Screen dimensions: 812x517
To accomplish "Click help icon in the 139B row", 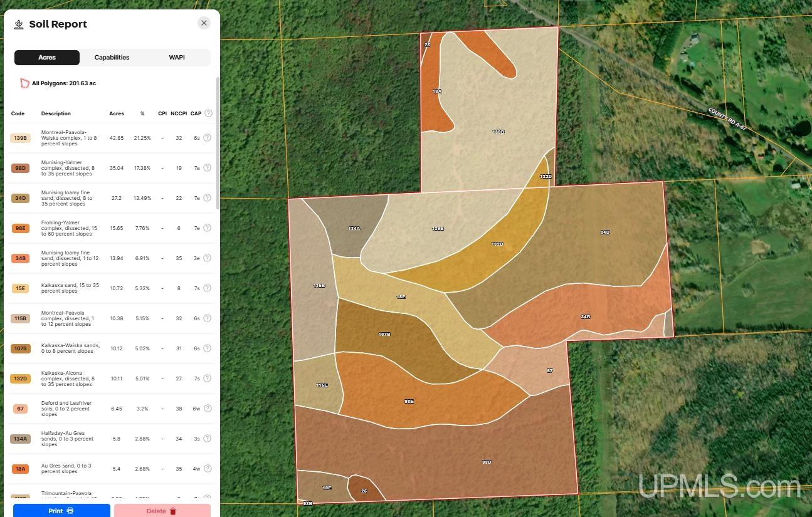I will point(207,138).
